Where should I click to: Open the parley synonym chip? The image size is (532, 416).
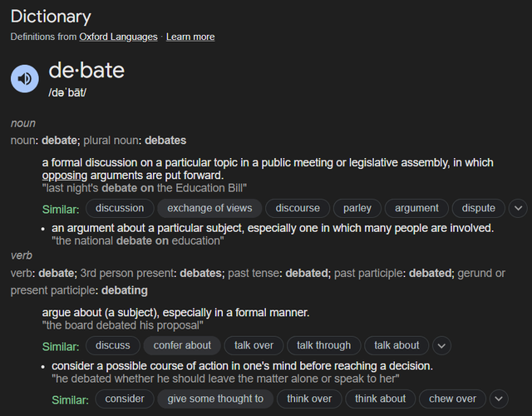coord(357,208)
